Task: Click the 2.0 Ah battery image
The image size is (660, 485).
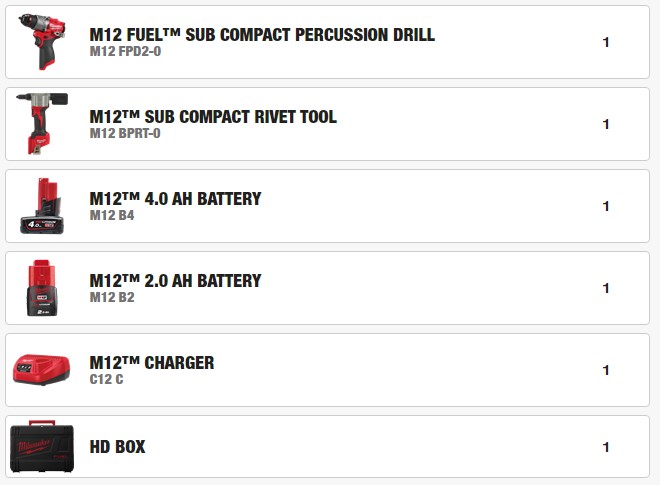Action: pyautogui.click(x=41, y=288)
